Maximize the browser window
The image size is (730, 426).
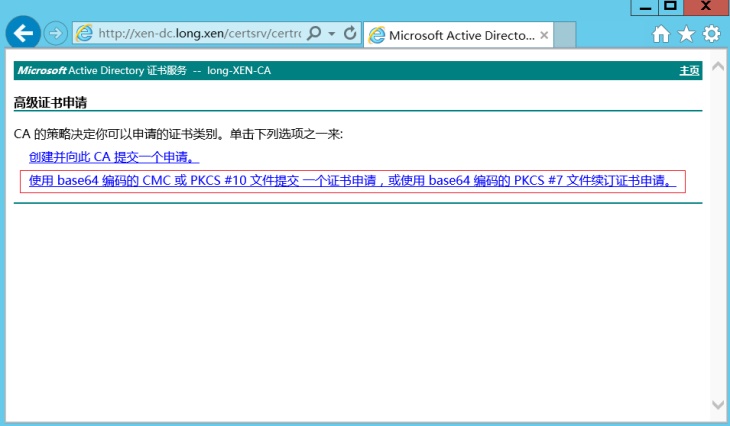point(670,7)
